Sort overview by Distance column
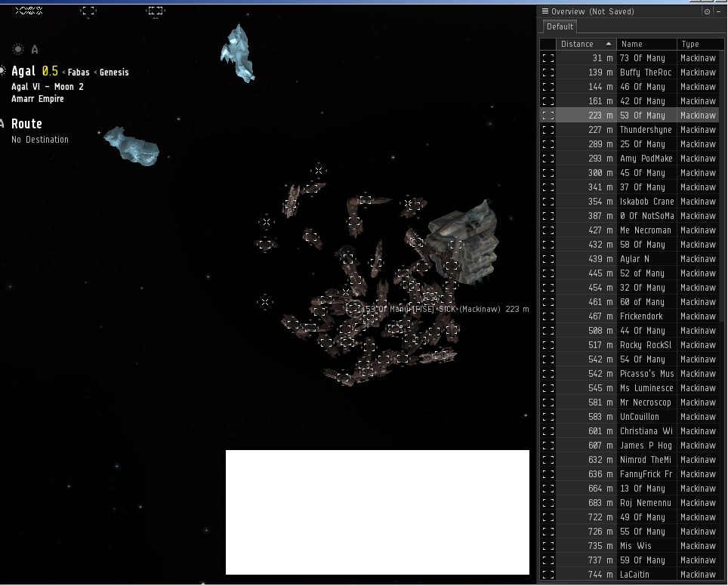 pos(586,44)
